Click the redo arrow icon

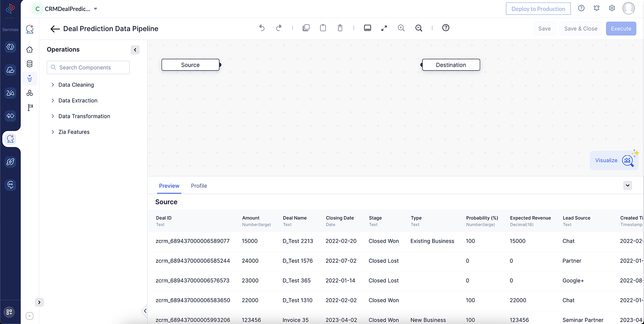point(279,28)
